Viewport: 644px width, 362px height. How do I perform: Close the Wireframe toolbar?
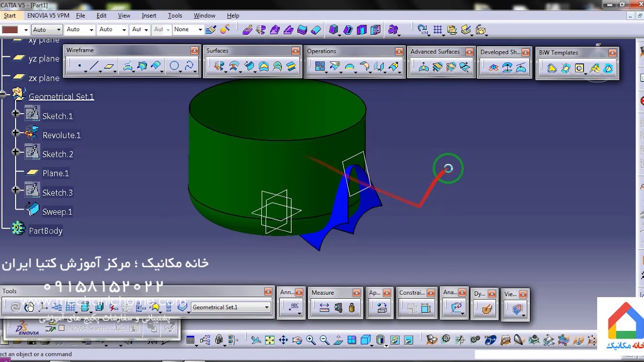[x=194, y=51]
